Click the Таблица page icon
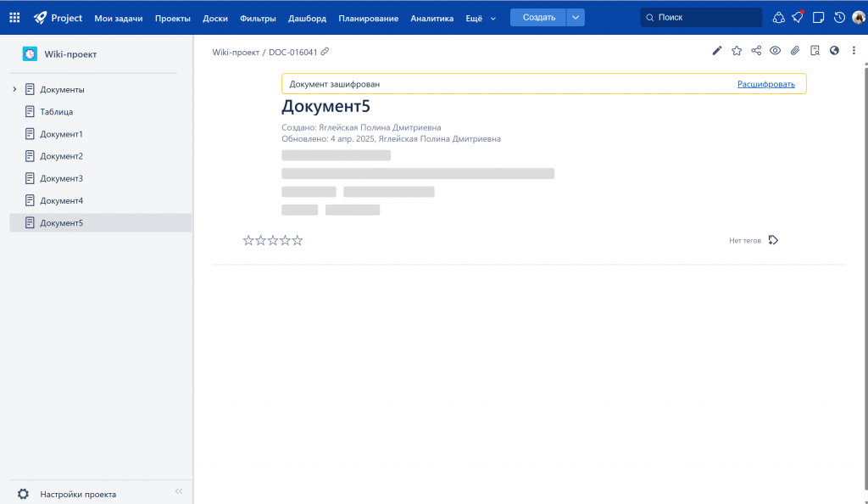The image size is (868, 504). (x=30, y=111)
